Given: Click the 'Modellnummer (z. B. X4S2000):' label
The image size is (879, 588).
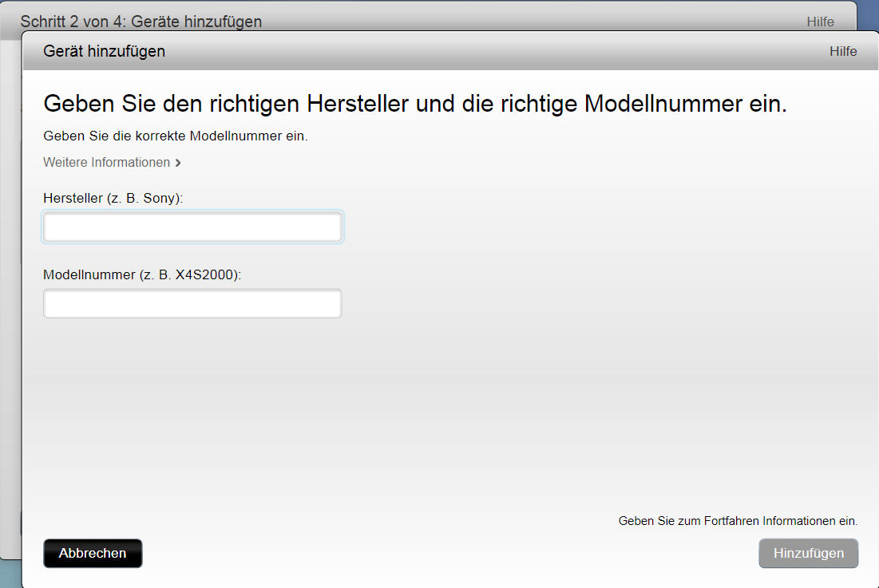Looking at the screenshot, I should click(142, 274).
